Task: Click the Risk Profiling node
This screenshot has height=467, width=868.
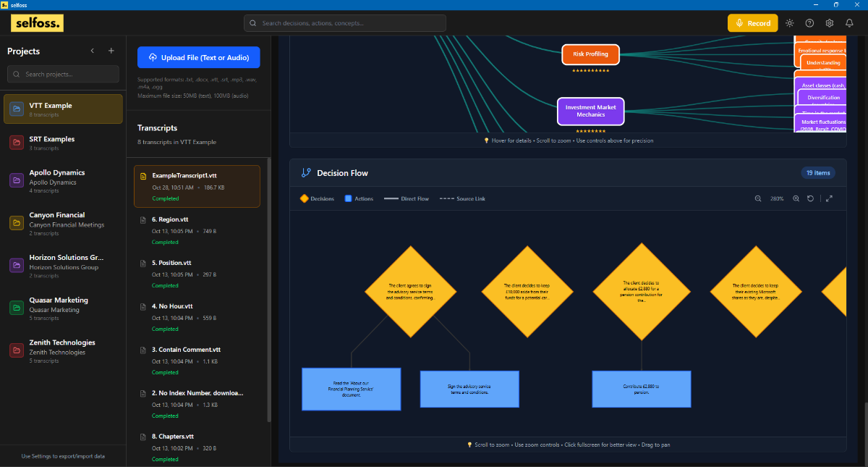Action: (x=590, y=54)
